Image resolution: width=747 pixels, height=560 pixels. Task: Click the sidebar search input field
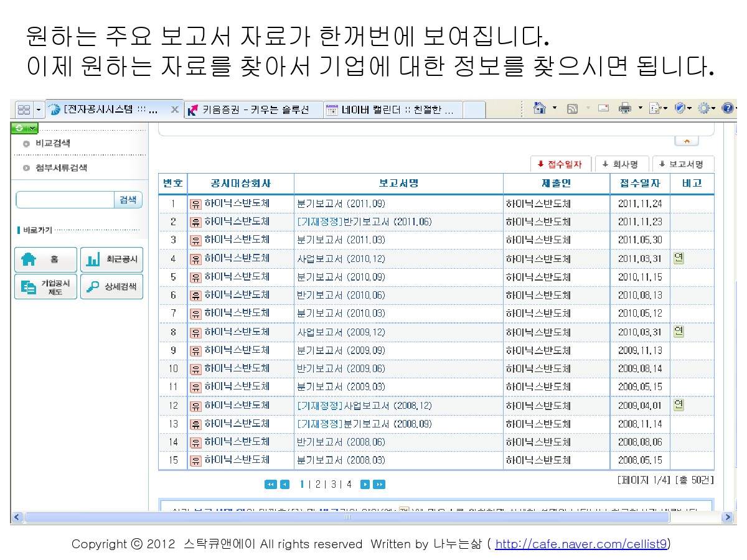pos(65,200)
